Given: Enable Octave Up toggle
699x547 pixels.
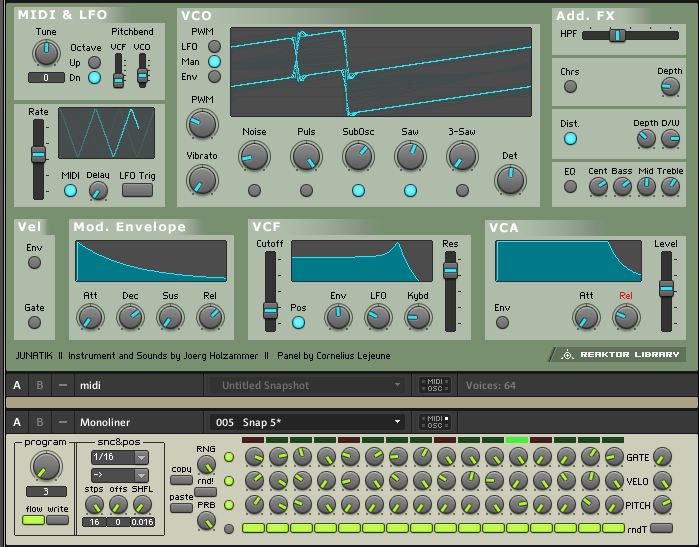Looking at the screenshot, I should pos(94,62).
